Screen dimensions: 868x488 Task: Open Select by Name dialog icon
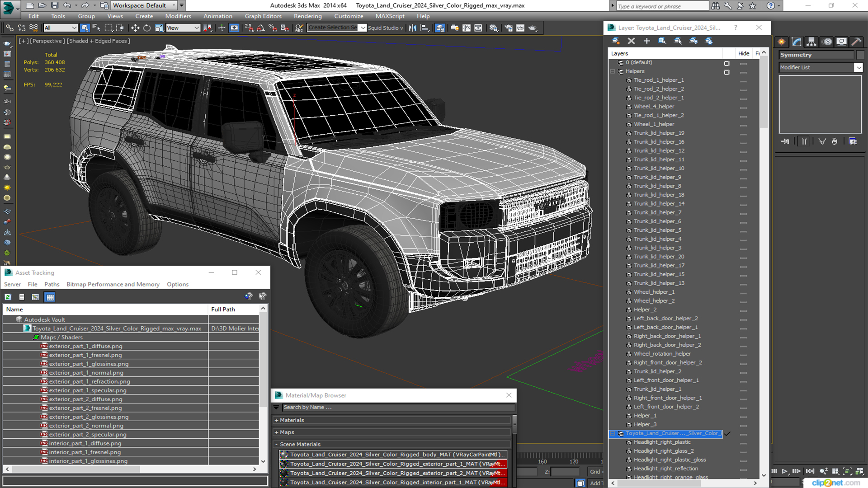[x=96, y=28]
